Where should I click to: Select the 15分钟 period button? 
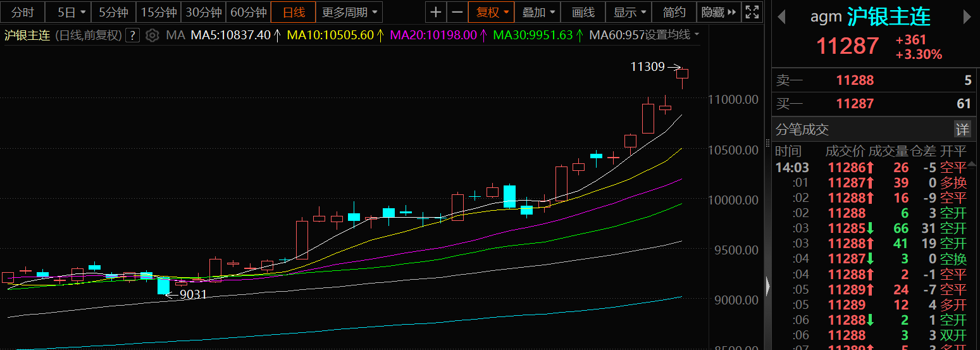coord(159,12)
